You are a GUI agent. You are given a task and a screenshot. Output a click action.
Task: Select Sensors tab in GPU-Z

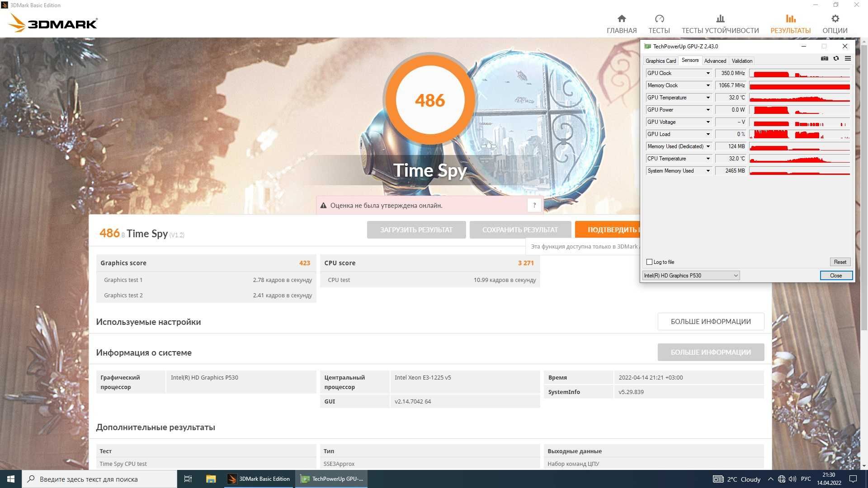coord(690,60)
